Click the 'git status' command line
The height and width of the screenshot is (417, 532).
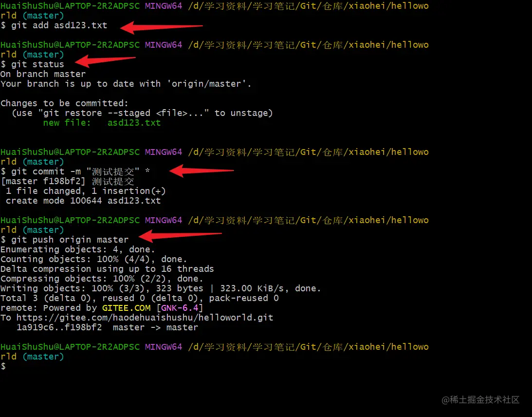tap(32, 64)
